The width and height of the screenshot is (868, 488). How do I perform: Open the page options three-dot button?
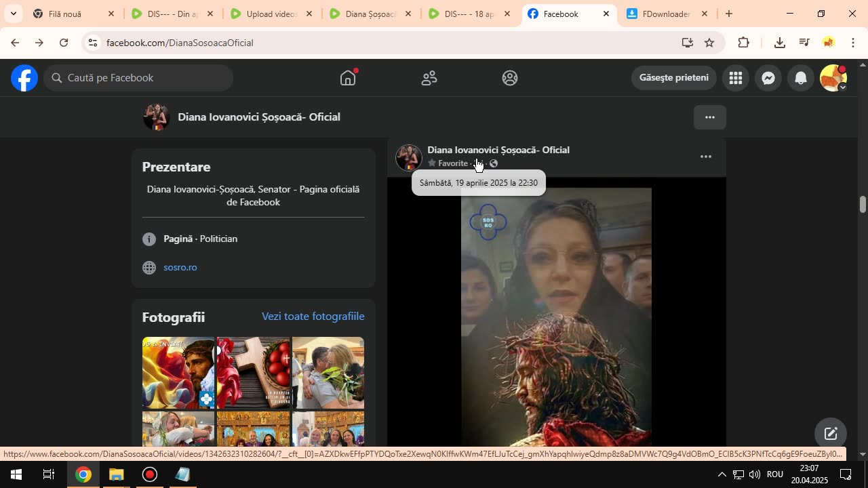pos(710,117)
